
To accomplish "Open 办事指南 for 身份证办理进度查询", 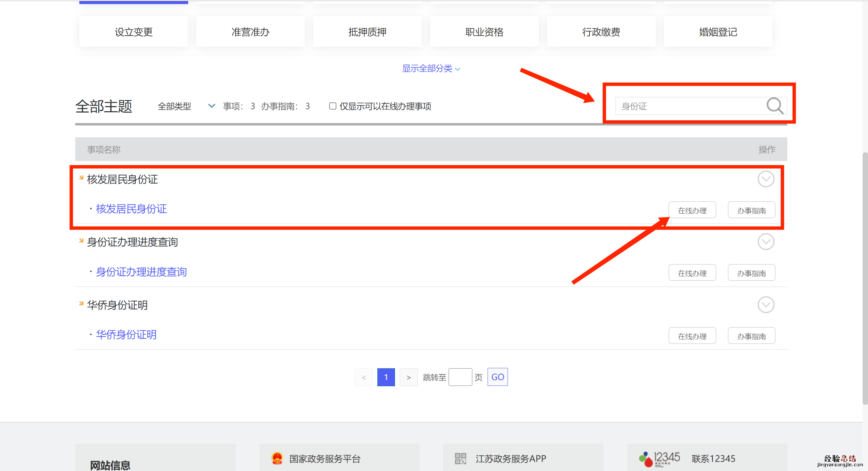I will coord(751,273).
